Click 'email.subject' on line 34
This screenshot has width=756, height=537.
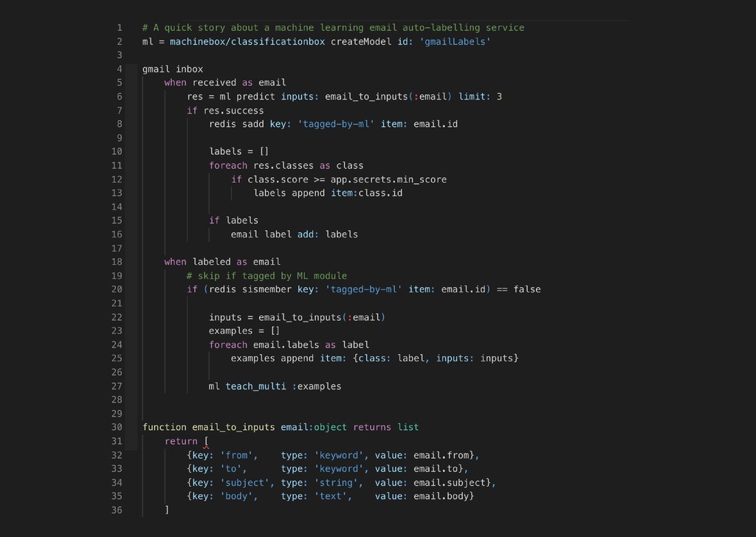[x=450, y=482]
